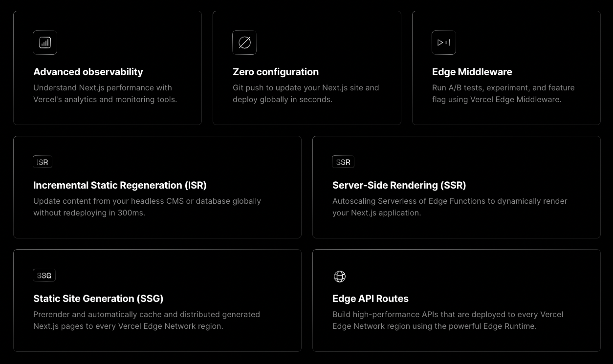Click the globe icon on Edge API Routes
The width and height of the screenshot is (613, 364).
(340, 277)
